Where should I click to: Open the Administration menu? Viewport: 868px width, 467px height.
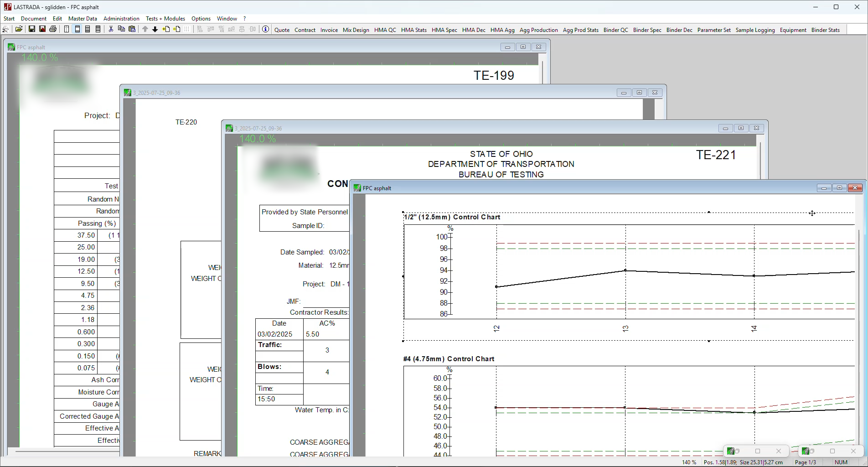(121, 19)
